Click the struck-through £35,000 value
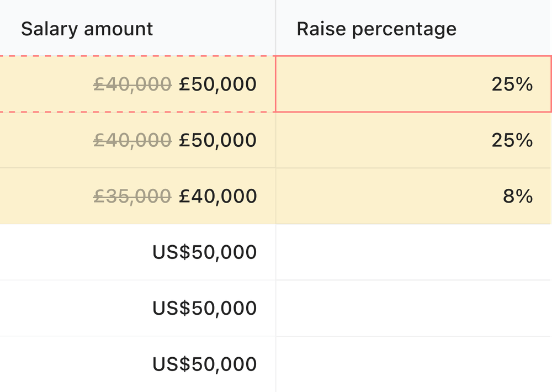 pos(132,196)
